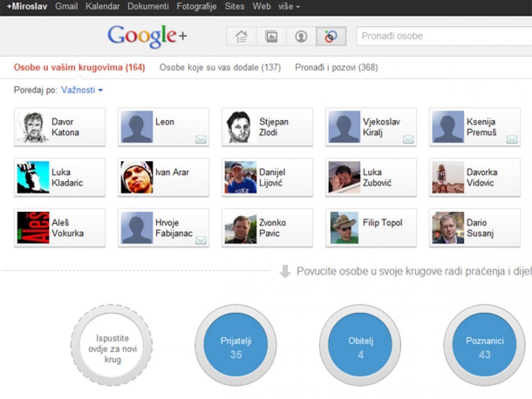
Task: Open Gmail from the top bar
Action: (66, 6)
